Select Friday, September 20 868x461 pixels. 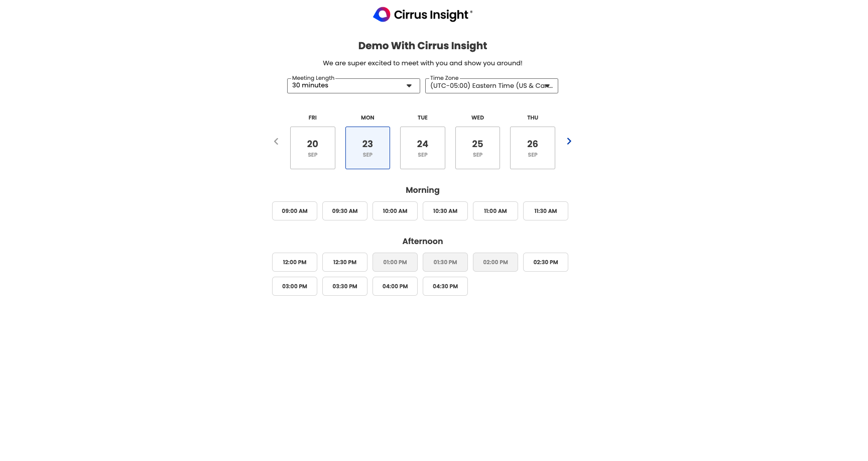coord(313,148)
